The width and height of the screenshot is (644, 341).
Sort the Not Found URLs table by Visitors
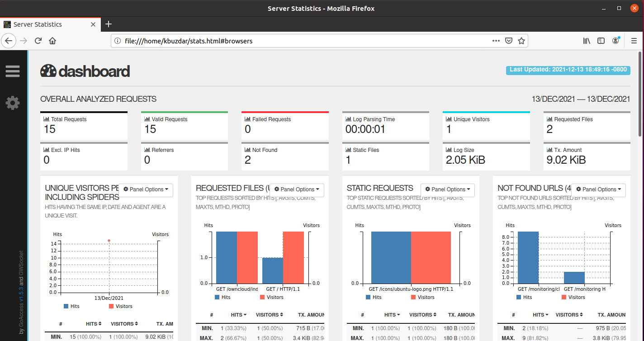pyautogui.click(x=570, y=315)
